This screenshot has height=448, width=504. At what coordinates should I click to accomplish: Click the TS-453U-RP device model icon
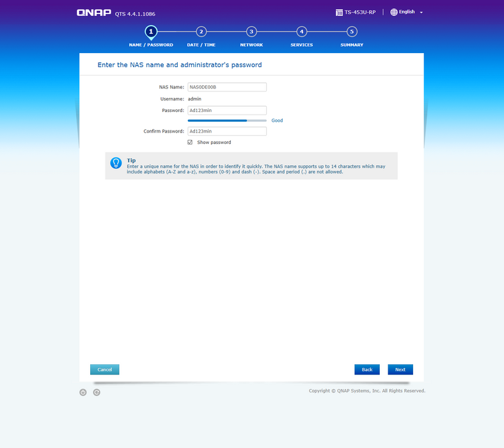[339, 13]
